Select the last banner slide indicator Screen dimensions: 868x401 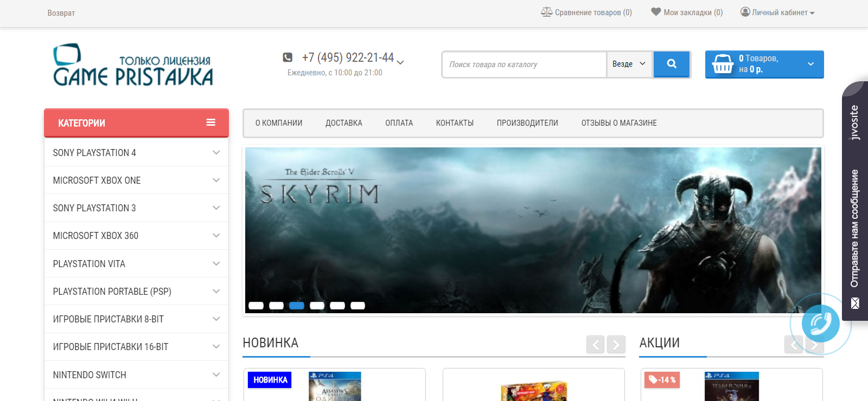click(x=358, y=306)
